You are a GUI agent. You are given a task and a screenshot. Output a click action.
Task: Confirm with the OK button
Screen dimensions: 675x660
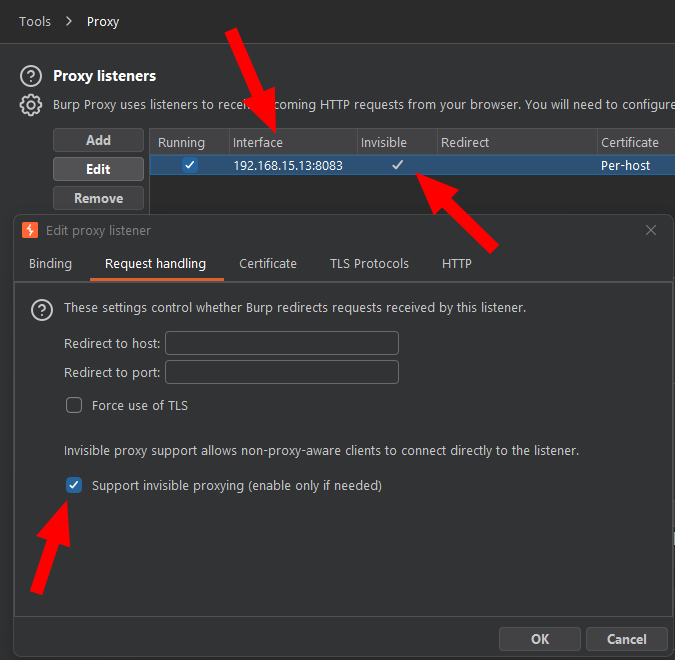(x=540, y=639)
